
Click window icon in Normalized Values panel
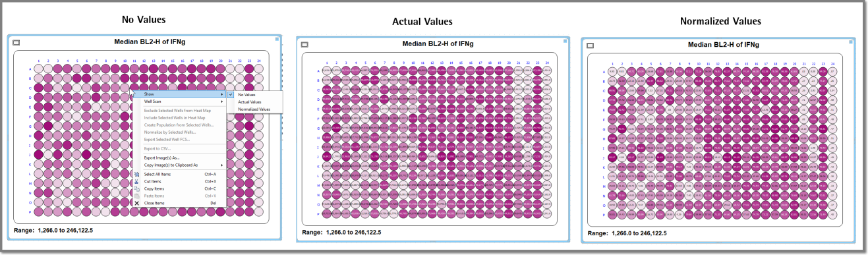click(590, 45)
